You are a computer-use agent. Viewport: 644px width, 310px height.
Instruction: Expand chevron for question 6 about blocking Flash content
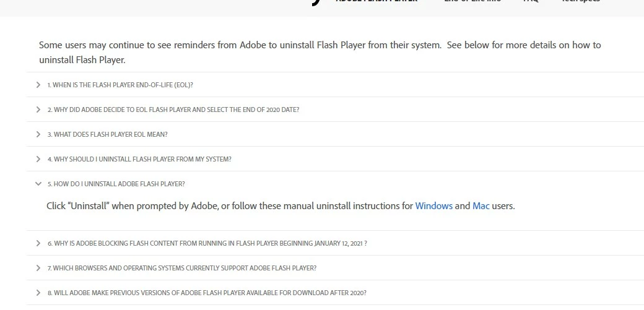coord(38,243)
